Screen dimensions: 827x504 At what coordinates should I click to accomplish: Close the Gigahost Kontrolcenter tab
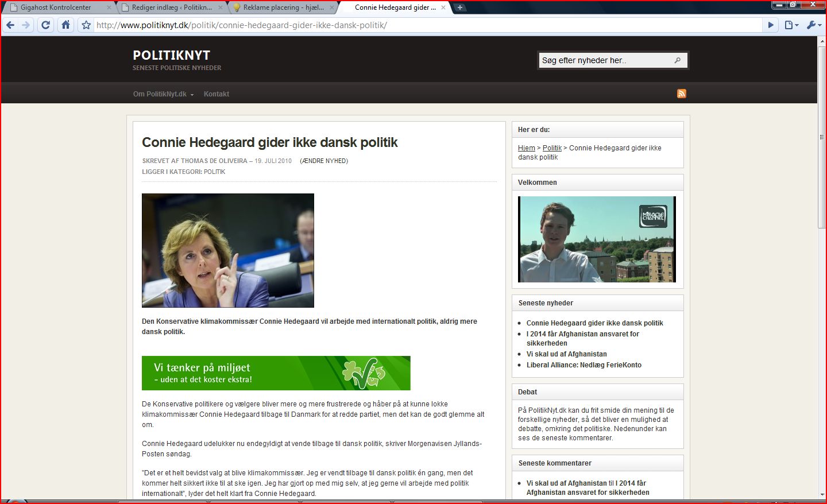109,7
